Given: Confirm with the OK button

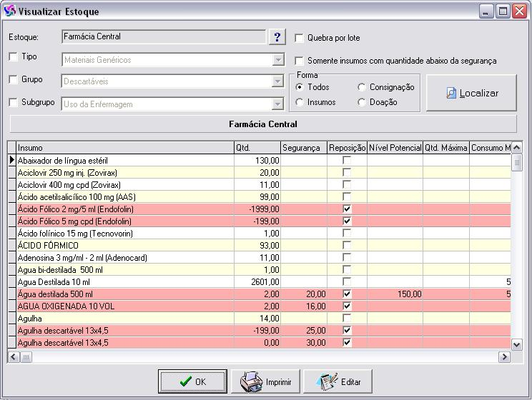Looking at the screenshot, I should click(x=192, y=381).
